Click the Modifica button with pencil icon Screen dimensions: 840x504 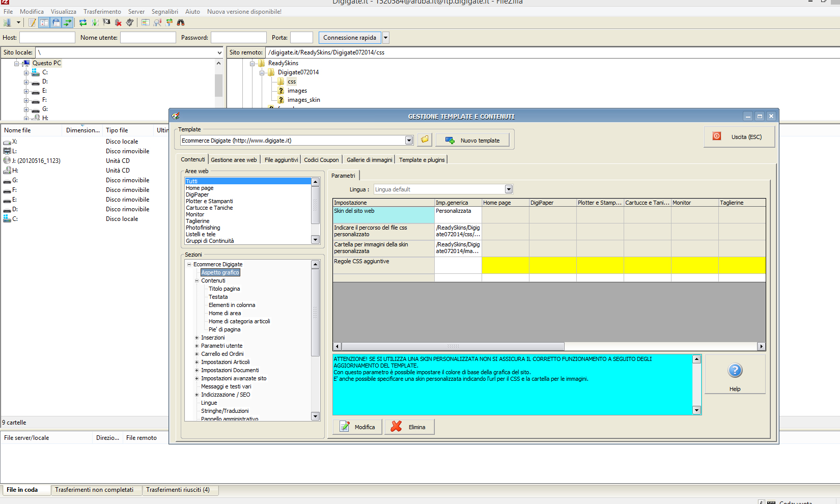click(x=357, y=427)
